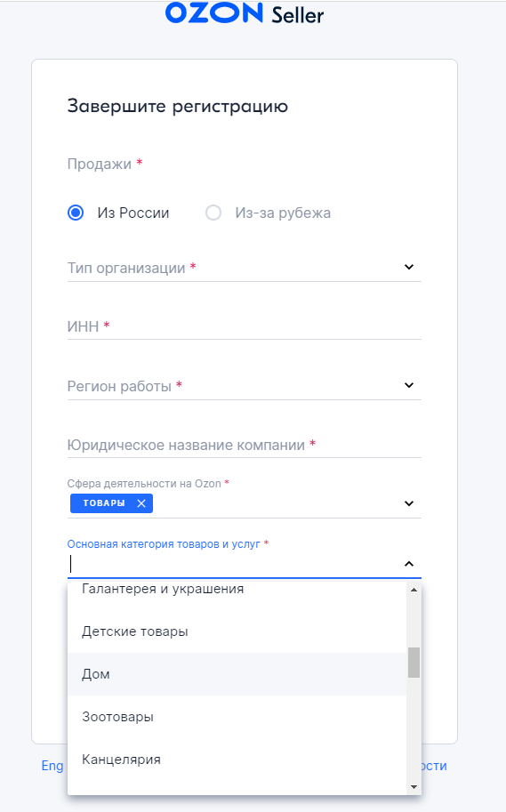Screen dimensions: 506x812
Task: Collapse the Основная категория dropdown with the chevron
Action: tap(409, 564)
